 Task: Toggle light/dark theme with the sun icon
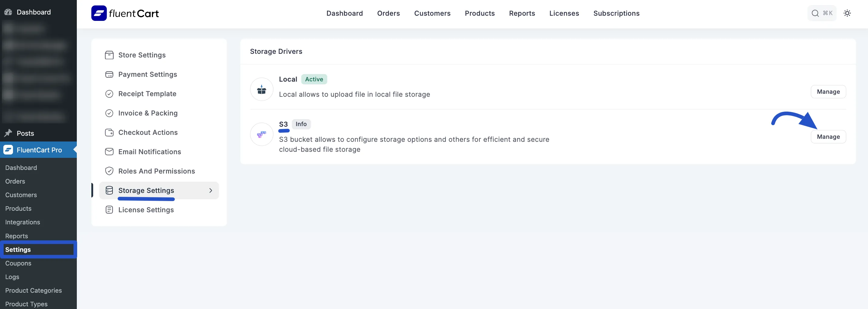[x=847, y=13]
